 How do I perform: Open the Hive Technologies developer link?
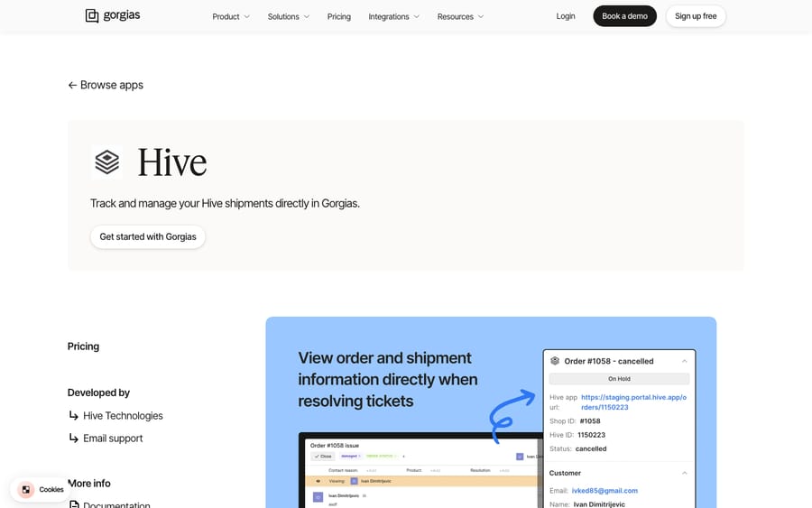point(123,416)
